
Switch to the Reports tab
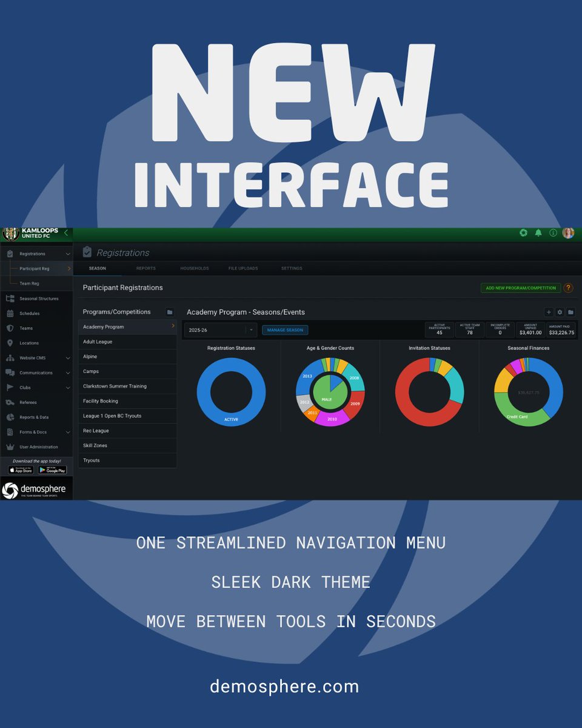click(145, 268)
